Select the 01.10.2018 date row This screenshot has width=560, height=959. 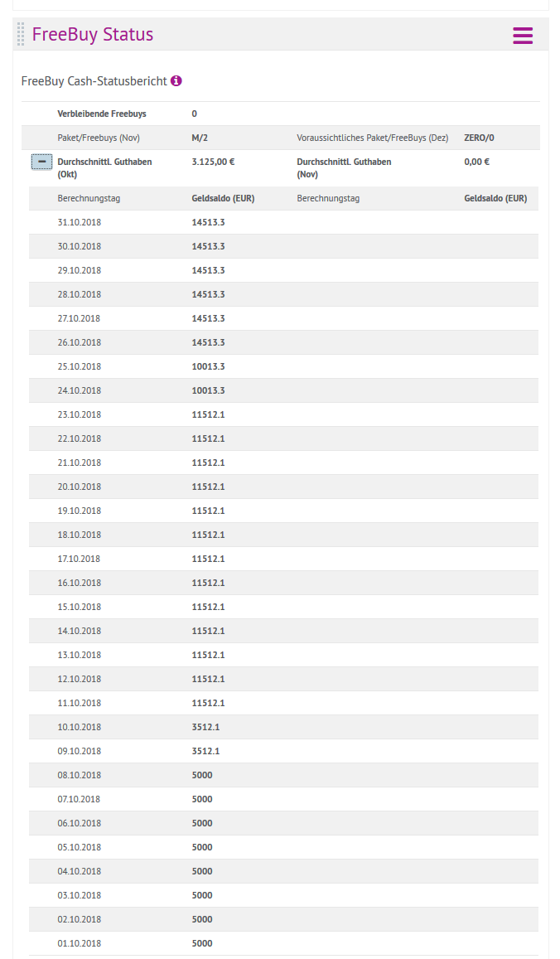click(80, 943)
